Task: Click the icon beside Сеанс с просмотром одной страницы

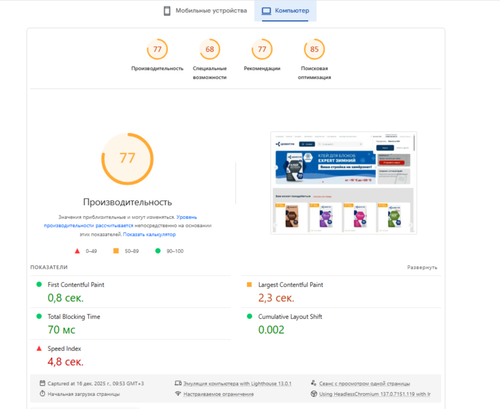Action: click(x=314, y=383)
